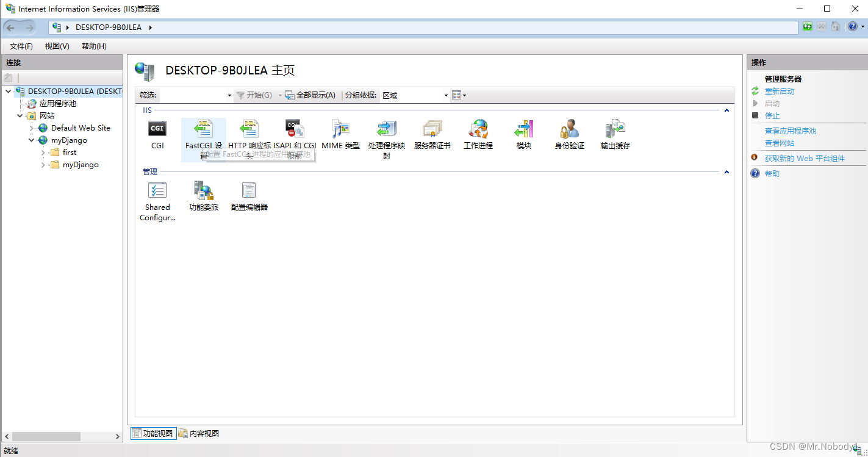Select the 输出缓存 icon

[614, 131]
